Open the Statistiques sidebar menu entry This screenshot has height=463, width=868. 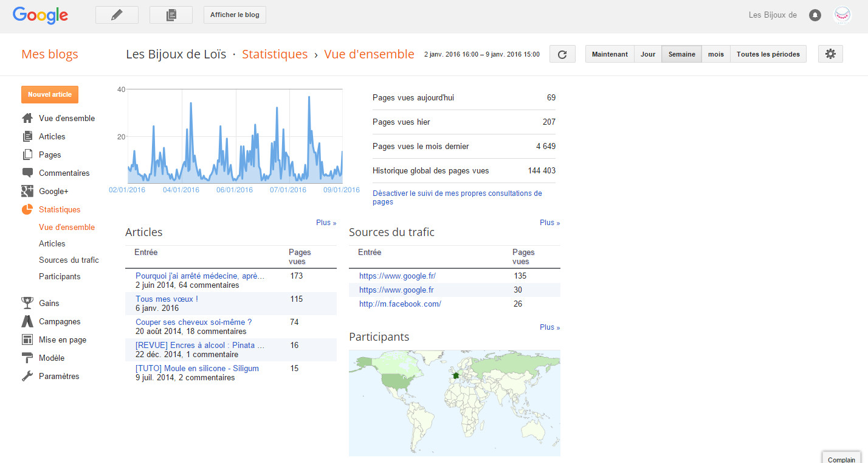[60, 209]
